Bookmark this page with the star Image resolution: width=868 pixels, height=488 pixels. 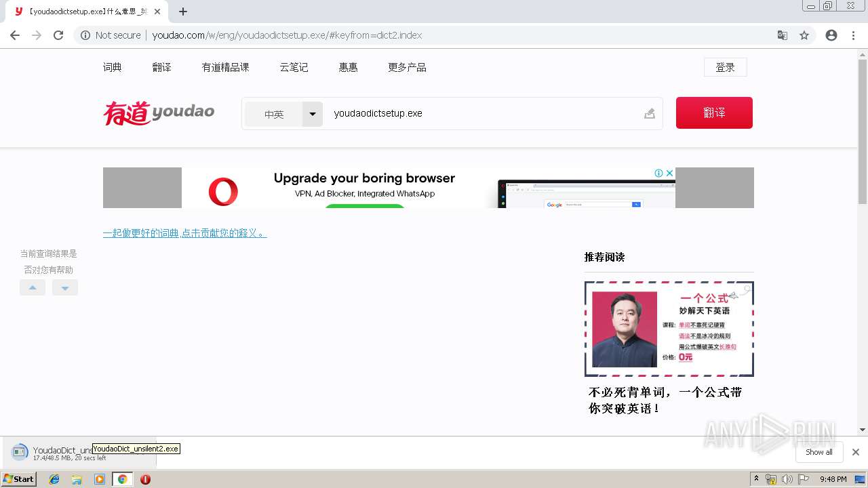(x=804, y=35)
